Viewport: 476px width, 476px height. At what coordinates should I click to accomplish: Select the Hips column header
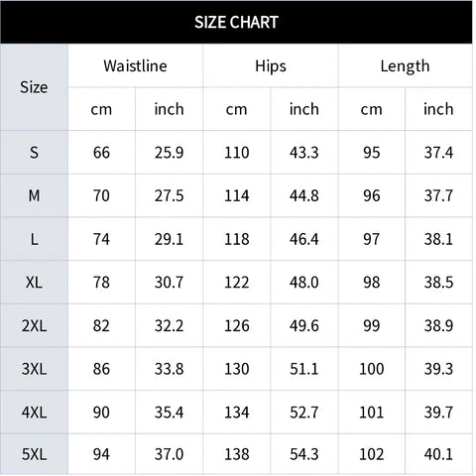point(271,65)
